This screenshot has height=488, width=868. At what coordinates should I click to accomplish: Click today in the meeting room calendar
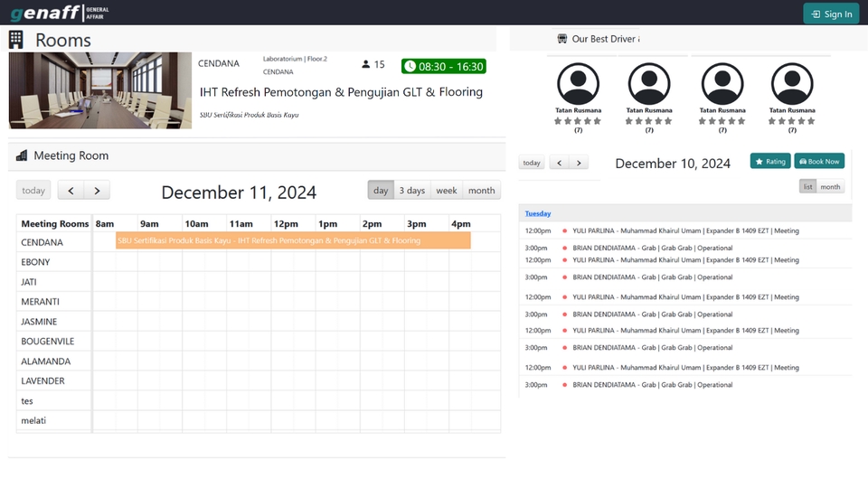33,191
